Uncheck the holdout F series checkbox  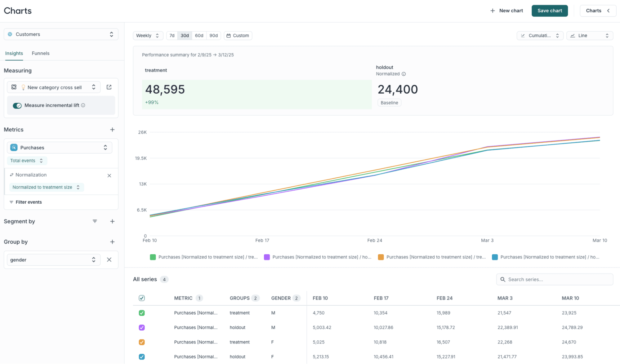(x=142, y=357)
